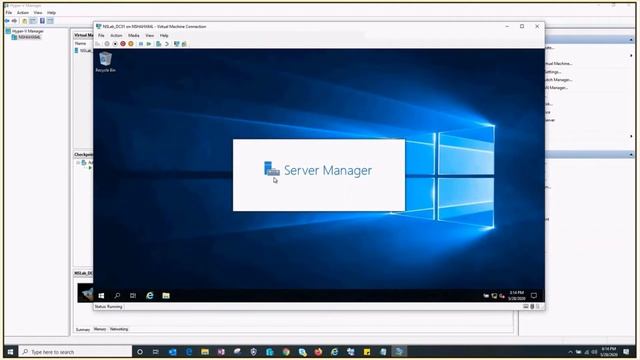Open Task View on the host taskbar
Viewport: 640px width, 360px height.
pyautogui.click(x=156, y=351)
